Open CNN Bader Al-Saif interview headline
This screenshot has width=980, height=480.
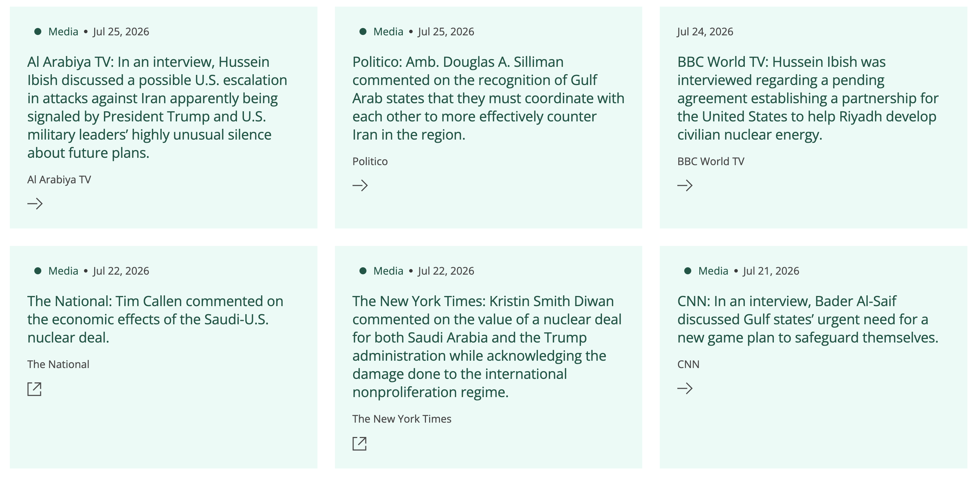tap(808, 319)
